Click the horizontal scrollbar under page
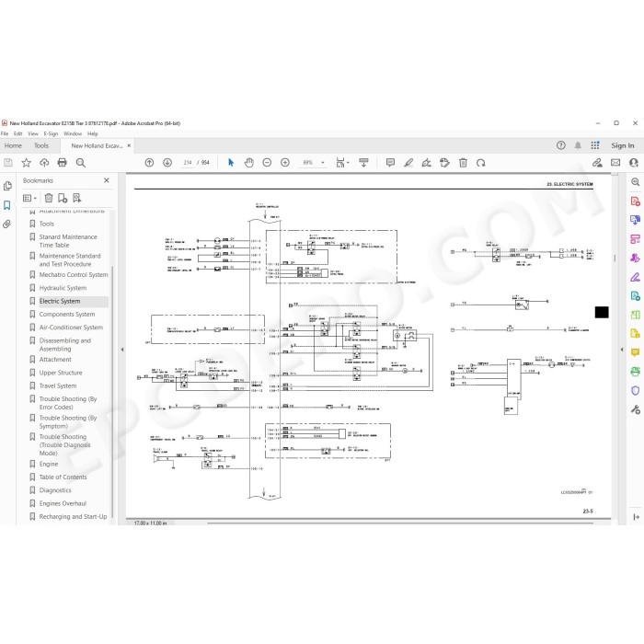The image size is (644, 644). pyautogui.click(x=400, y=523)
